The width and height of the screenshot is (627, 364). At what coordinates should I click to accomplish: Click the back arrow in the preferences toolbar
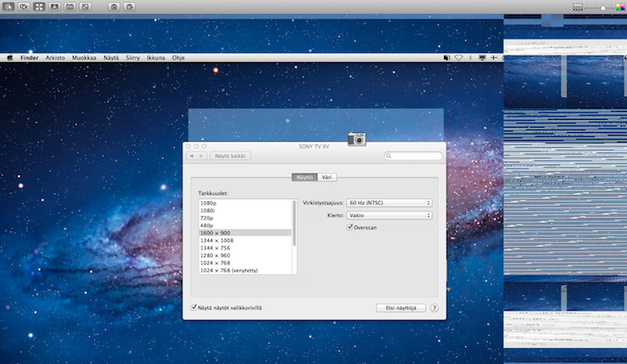pos(193,156)
